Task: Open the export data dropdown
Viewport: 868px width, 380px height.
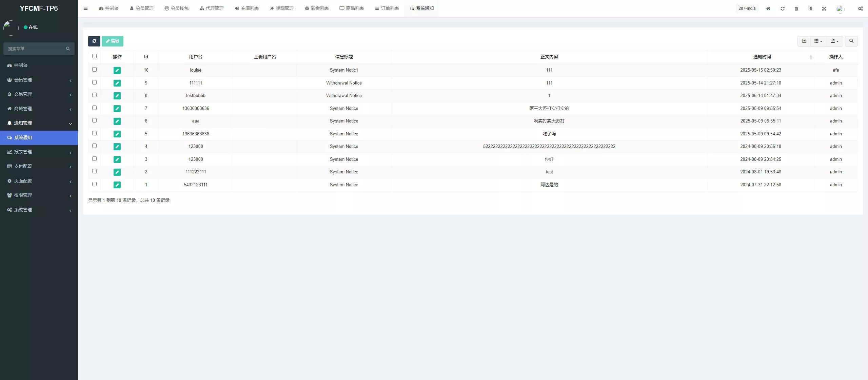Action: tap(835, 41)
